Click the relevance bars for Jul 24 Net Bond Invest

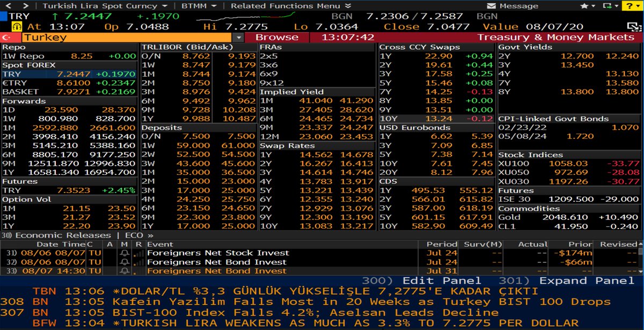pyautogui.click(x=138, y=262)
